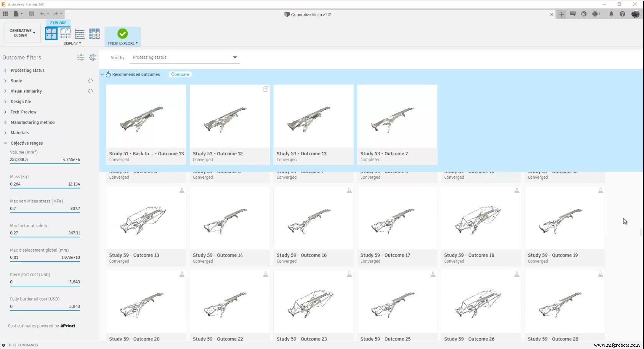Open the job status clock icon

(x=595, y=14)
